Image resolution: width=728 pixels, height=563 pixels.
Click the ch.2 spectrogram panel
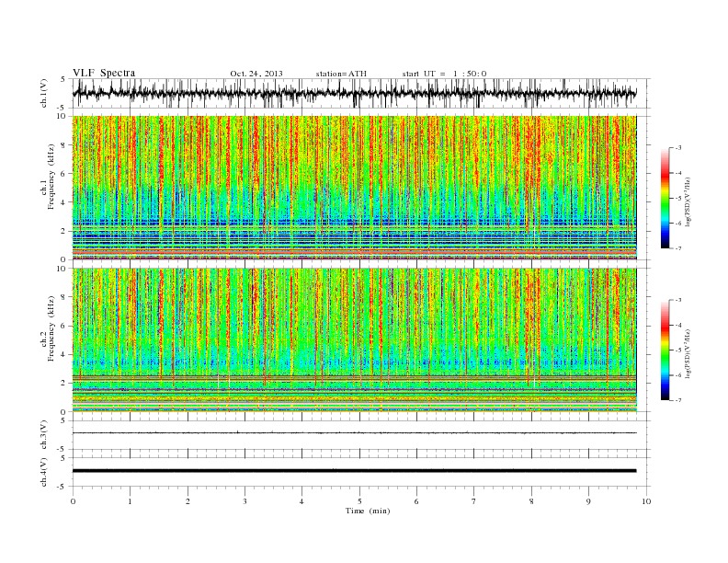coord(354,339)
